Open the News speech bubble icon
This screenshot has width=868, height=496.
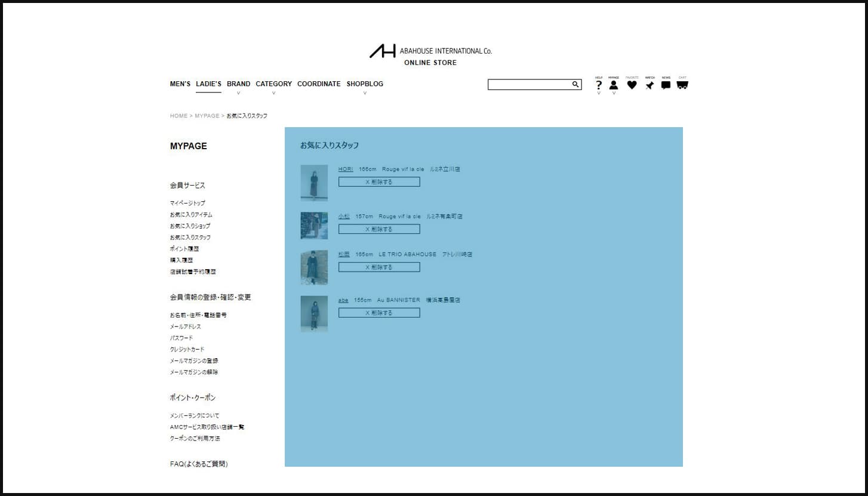point(666,85)
